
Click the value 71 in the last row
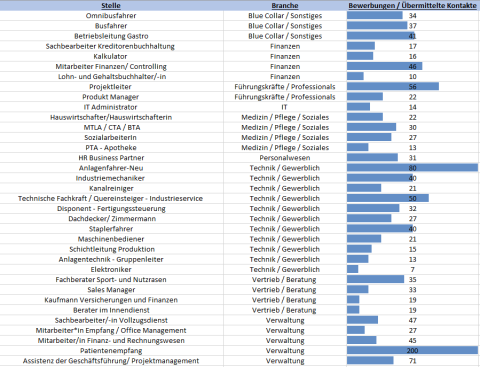click(x=413, y=361)
